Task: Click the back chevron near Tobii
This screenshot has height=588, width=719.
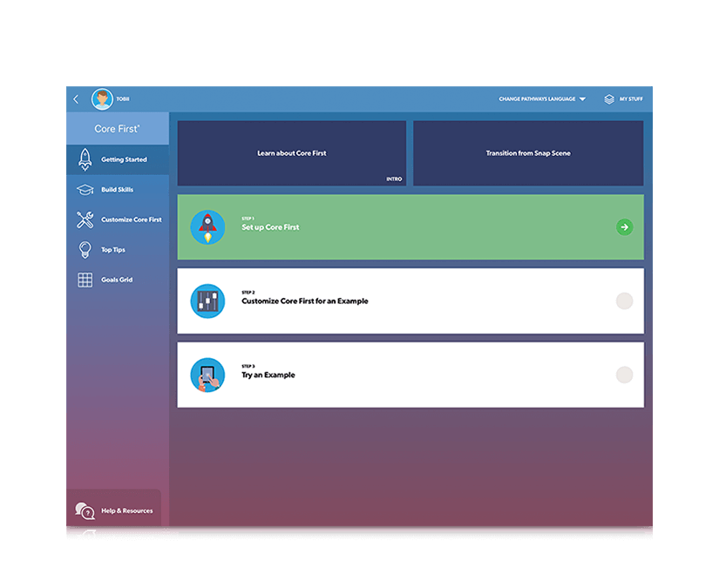Action: coord(76,98)
